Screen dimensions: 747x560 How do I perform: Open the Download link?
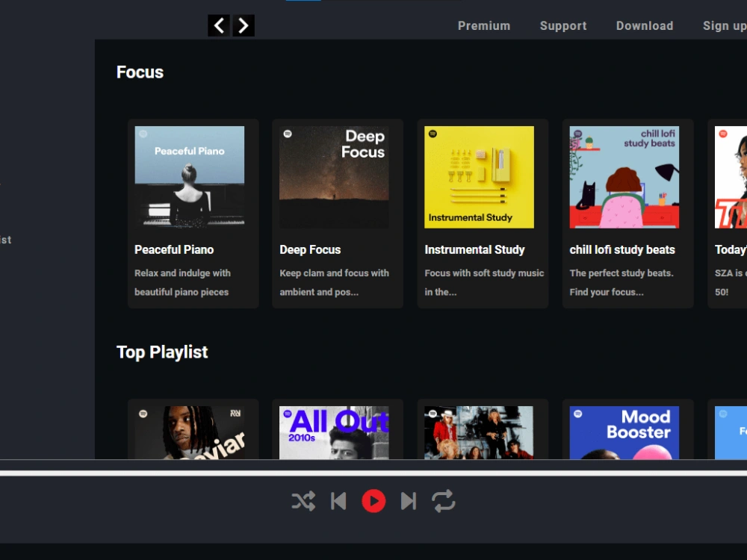[645, 25]
